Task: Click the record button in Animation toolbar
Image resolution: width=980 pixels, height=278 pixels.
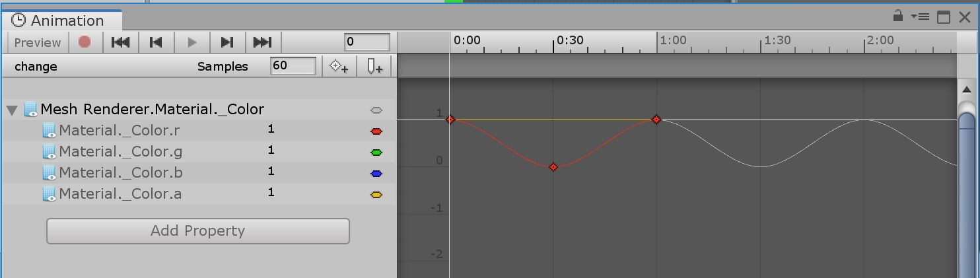Action: pos(85,42)
